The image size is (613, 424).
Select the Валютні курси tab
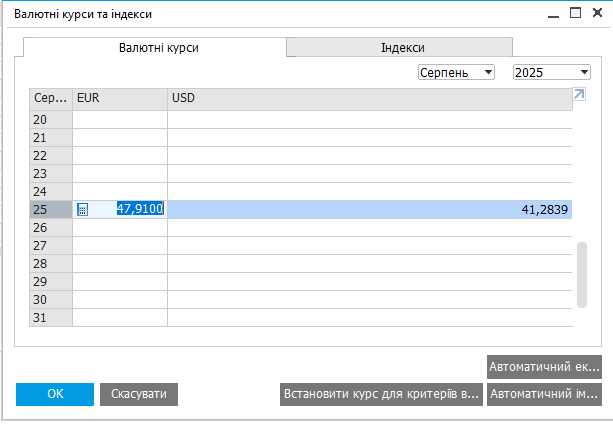click(x=155, y=48)
